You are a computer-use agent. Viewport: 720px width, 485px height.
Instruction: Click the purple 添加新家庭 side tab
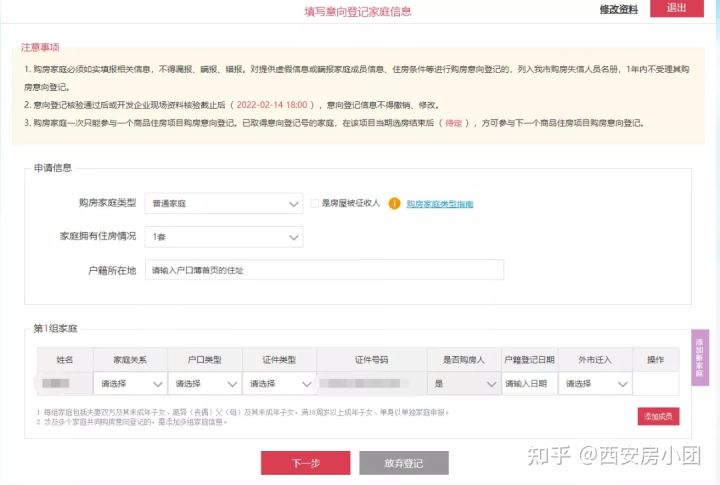point(700,357)
